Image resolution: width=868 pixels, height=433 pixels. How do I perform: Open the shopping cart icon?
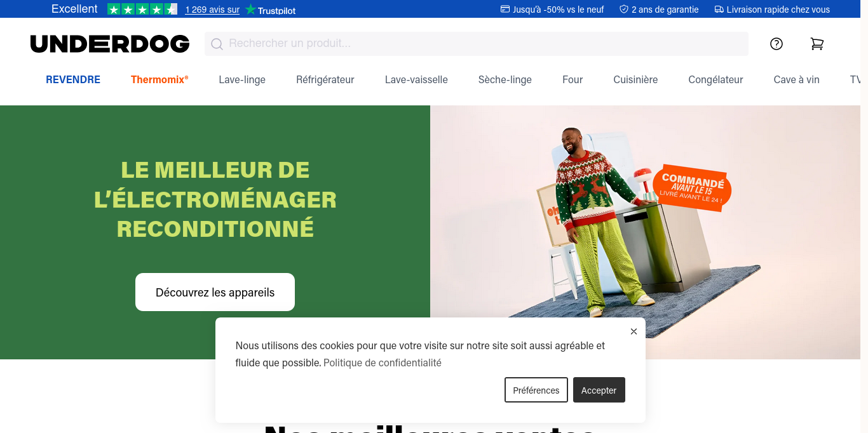pos(817,44)
